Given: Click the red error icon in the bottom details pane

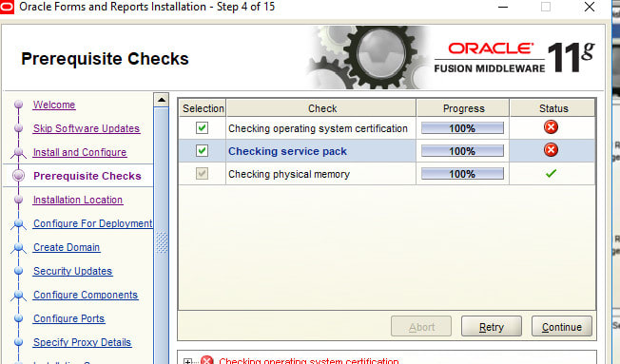Looking at the screenshot, I should tap(206, 360).
